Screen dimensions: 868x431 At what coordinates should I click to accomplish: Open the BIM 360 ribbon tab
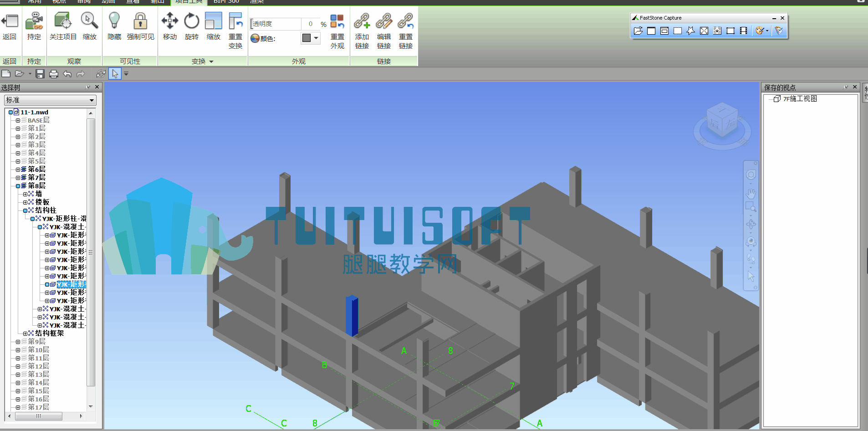pyautogui.click(x=226, y=2)
